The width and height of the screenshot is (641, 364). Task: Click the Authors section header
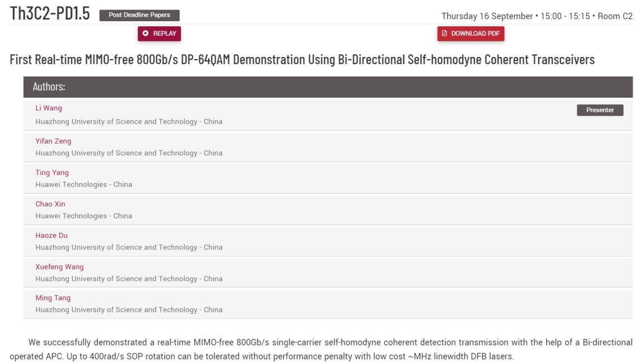pos(49,87)
